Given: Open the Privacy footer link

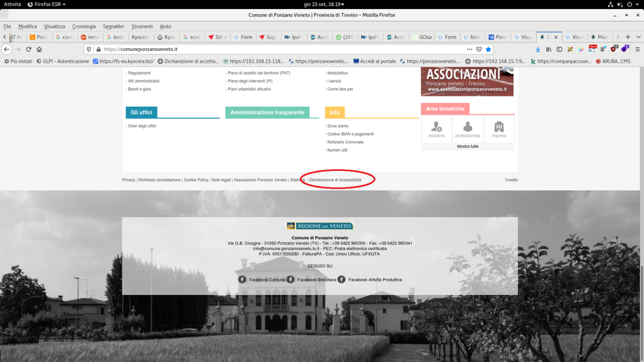Looking at the screenshot, I should 129,180.
